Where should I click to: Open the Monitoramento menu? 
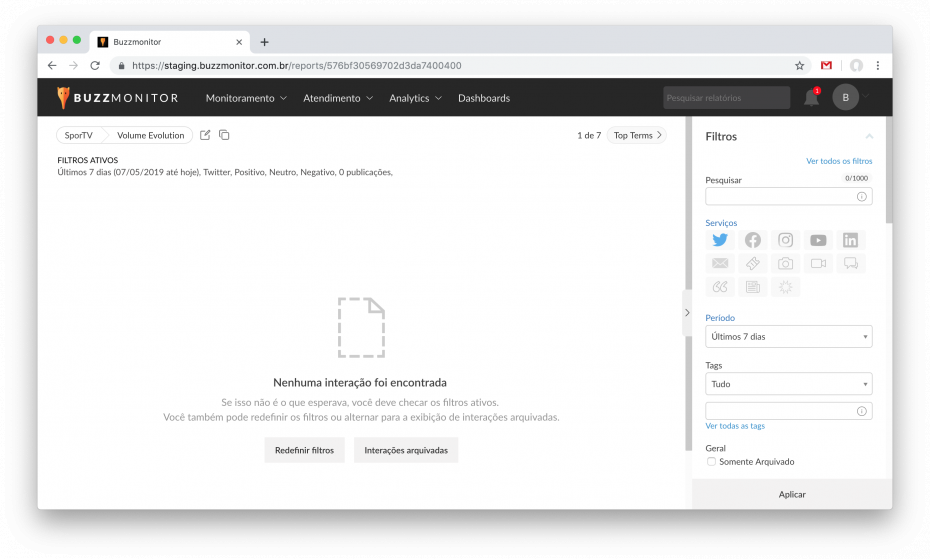pos(246,98)
